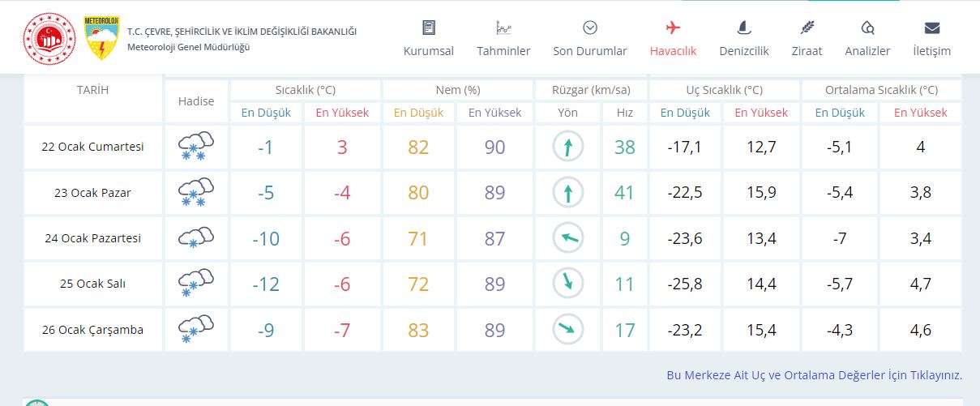The image size is (980, 406).
Task: Open the Kurumsal menu icon
Action: click(429, 28)
